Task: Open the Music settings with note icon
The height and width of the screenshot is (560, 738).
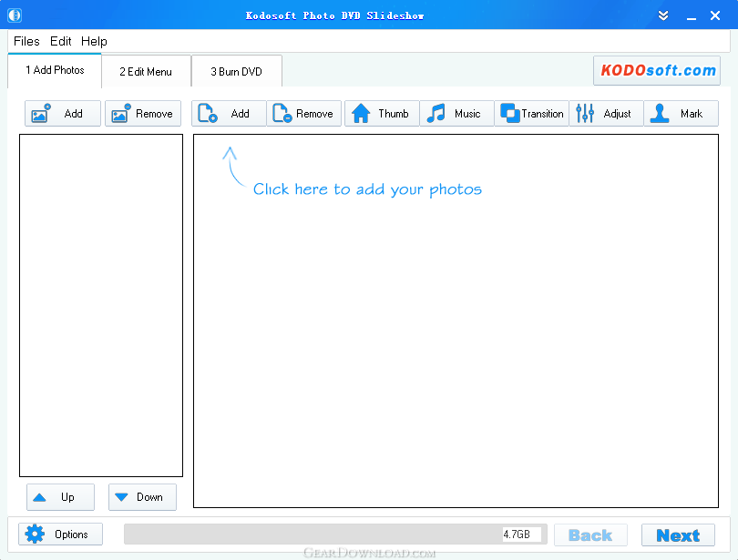Action: (457, 113)
